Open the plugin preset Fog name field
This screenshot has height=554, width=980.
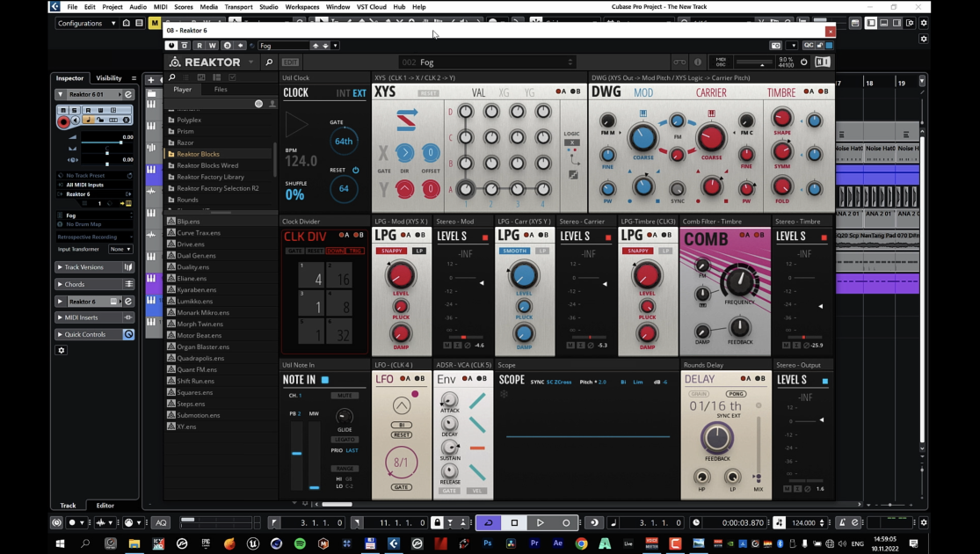(285, 46)
